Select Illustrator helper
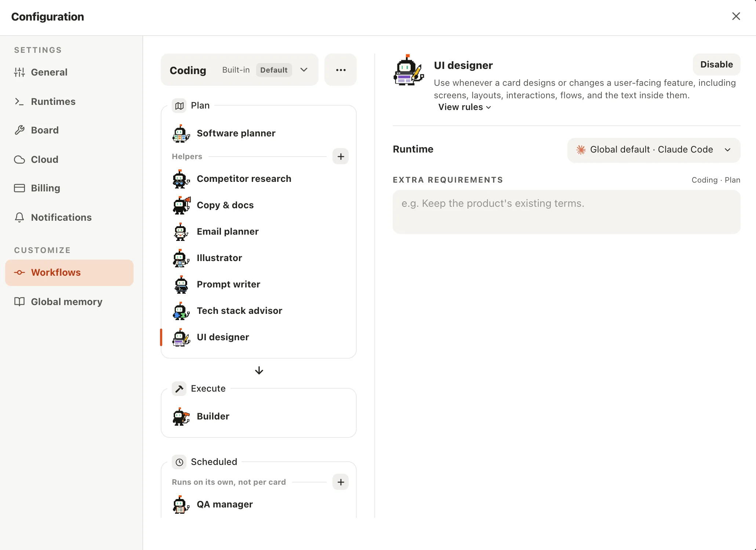 [258, 258]
